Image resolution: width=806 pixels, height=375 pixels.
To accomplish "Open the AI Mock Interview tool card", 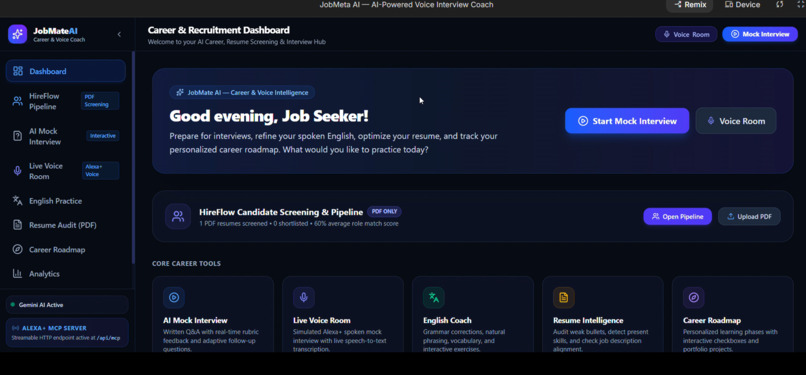I will [213, 315].
